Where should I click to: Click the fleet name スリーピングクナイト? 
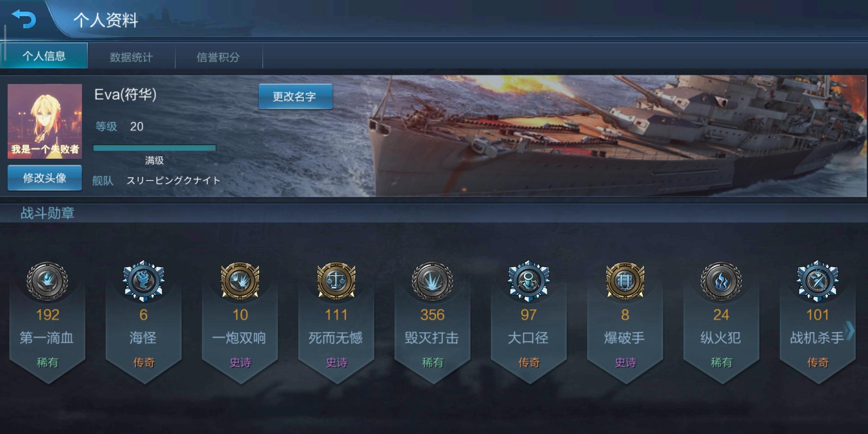(x=174, y=180)
